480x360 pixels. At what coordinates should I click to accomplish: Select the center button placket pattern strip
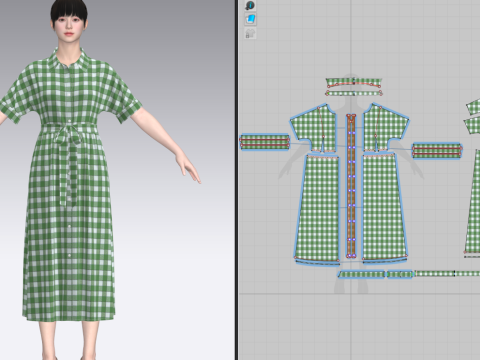coord(351,186)
